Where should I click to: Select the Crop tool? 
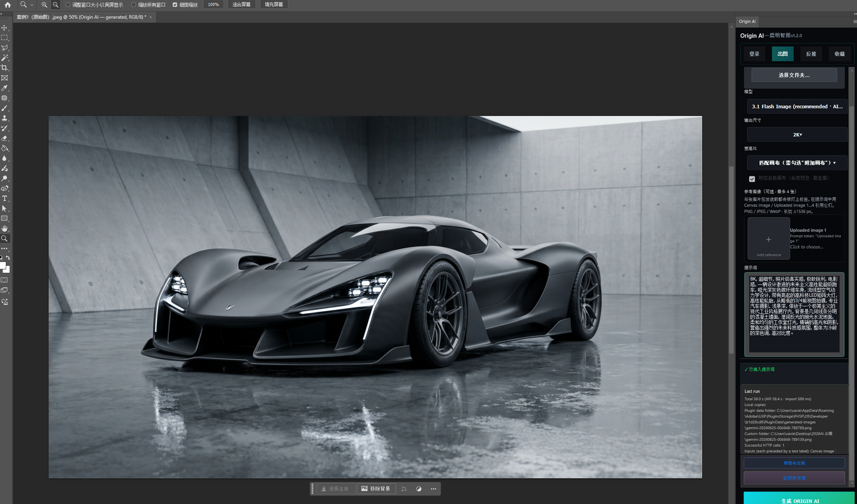pyautogui.click(x=4, y=68)
